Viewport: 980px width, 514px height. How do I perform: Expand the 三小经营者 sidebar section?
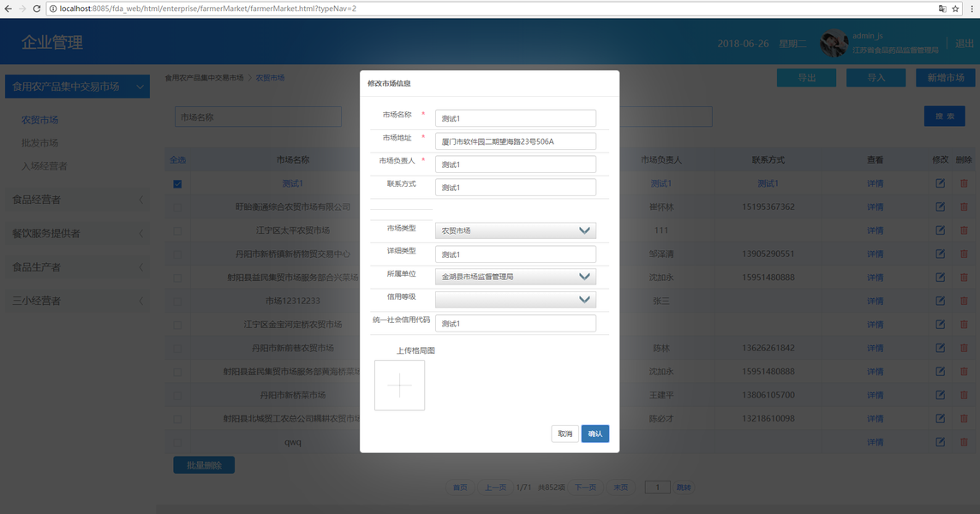(x=77, y=301)
